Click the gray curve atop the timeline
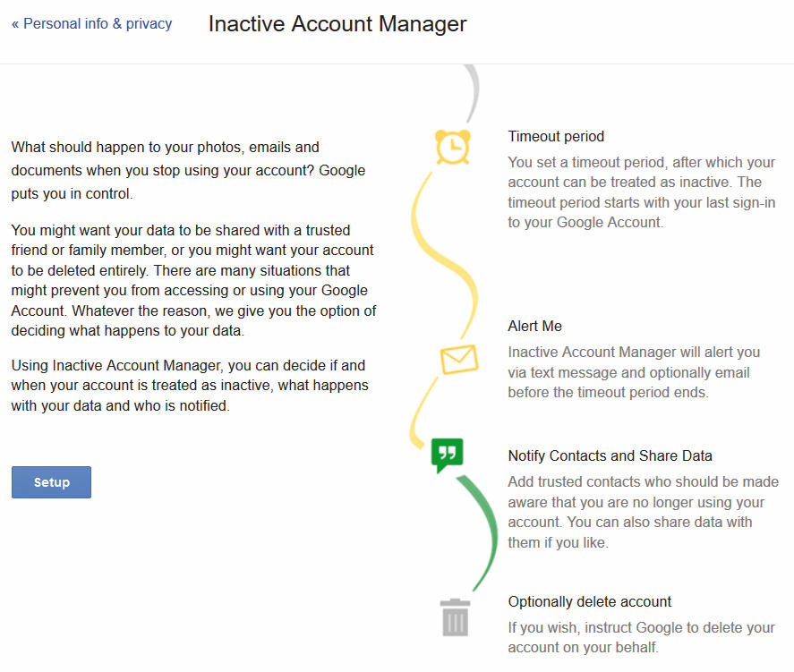 pos(472,93)
